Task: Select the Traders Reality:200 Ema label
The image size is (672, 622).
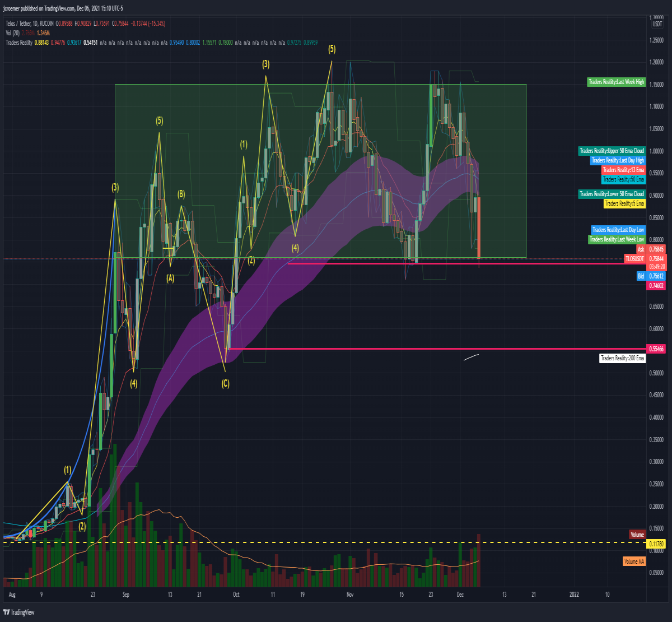Action: tap(622, 358)
